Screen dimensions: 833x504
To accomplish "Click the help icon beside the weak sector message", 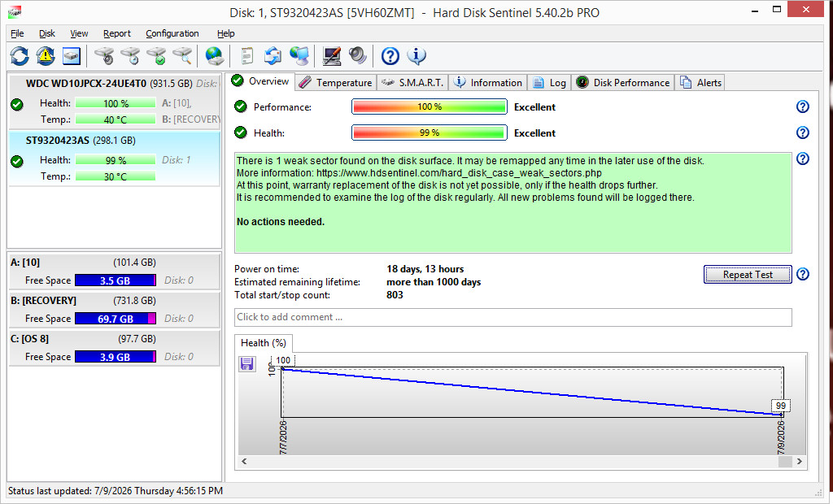I will (x=803, y=159).
